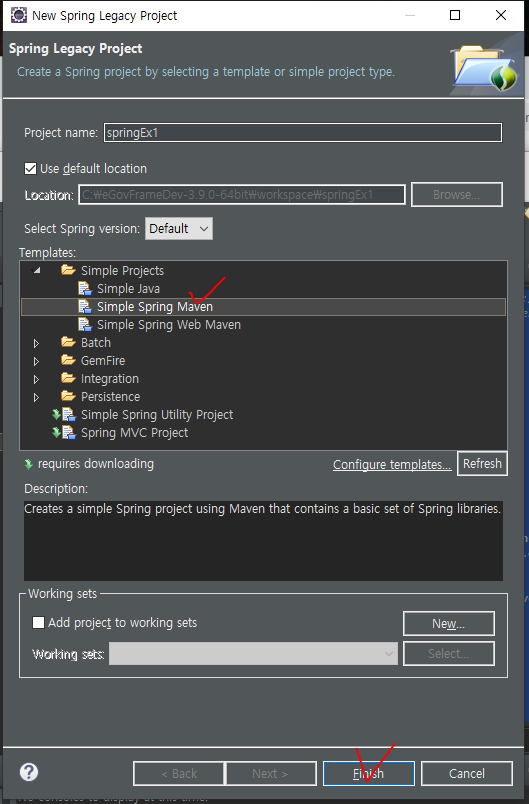Click the Integration folder icon
The image size is (529, 804).
68,378
